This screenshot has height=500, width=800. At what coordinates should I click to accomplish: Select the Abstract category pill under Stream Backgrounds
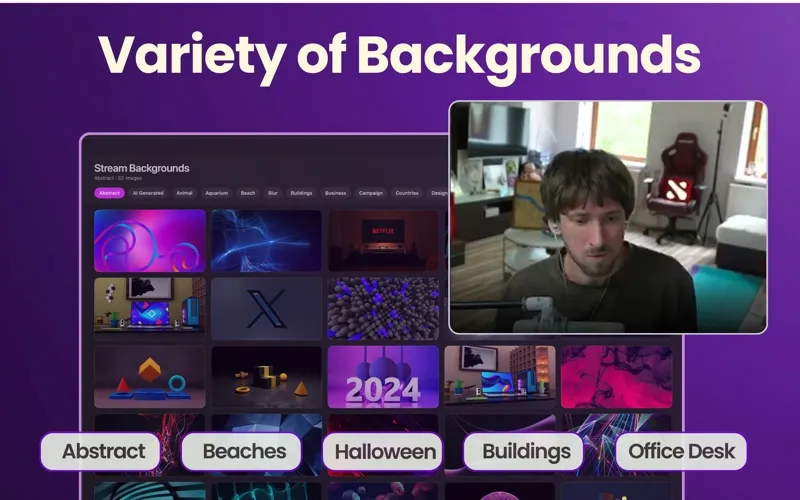(x=109, y=193)
